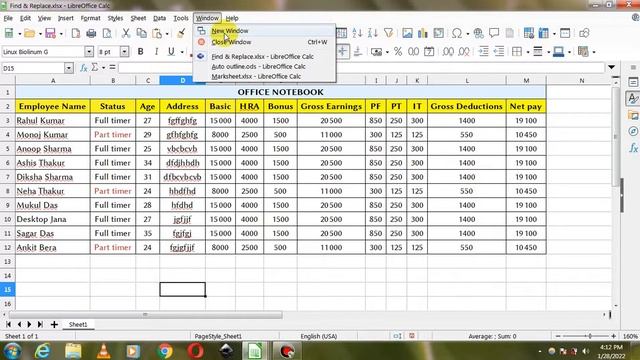Viewport: 640px width, 360px height.
Task: Click the Paste clipboard icon
Action: (x=157, y=33)
